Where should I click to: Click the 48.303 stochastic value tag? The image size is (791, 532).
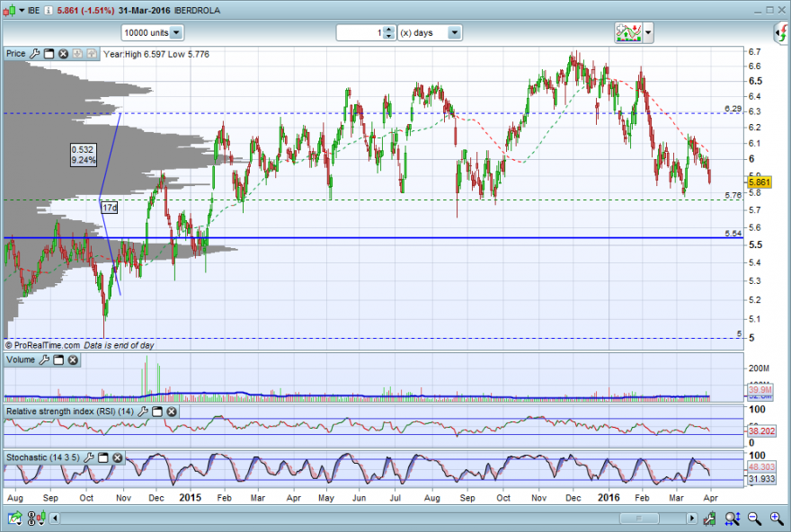pyautogui.click(x=761, y=467)
